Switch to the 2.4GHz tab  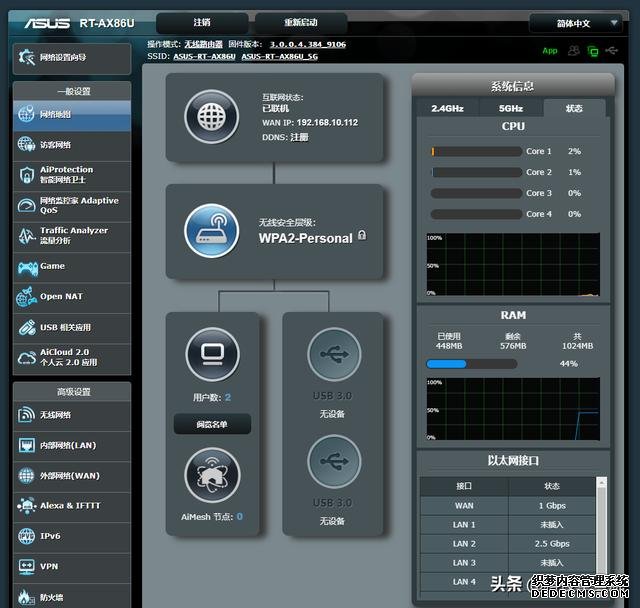click(447, 109)
